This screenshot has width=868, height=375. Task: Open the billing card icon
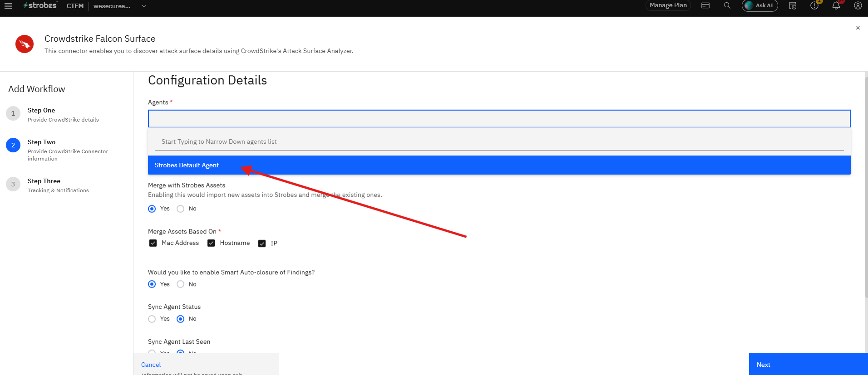point(705,5)
